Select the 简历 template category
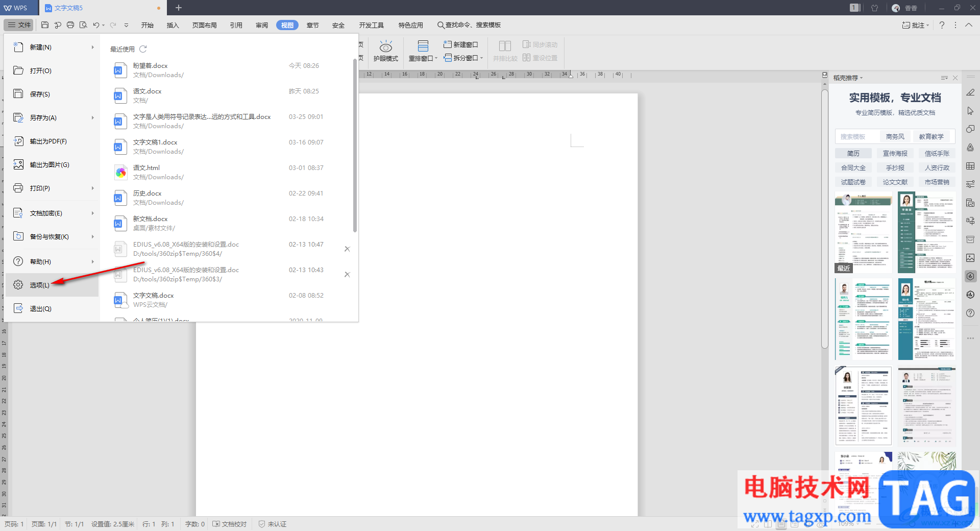This screenshot has width=980, height=531. 853,153
